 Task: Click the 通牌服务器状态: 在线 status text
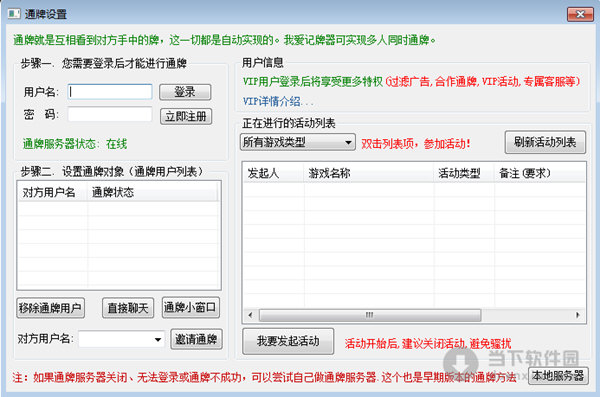tap(75, 144)
